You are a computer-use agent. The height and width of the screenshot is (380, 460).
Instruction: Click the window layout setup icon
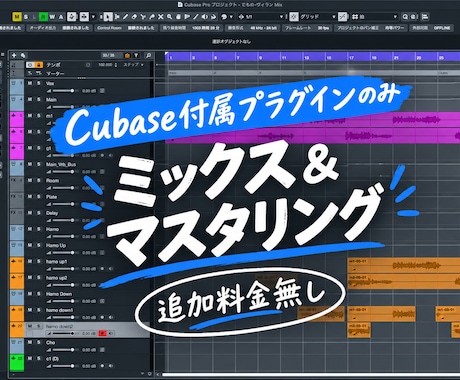tap(425, 17)
